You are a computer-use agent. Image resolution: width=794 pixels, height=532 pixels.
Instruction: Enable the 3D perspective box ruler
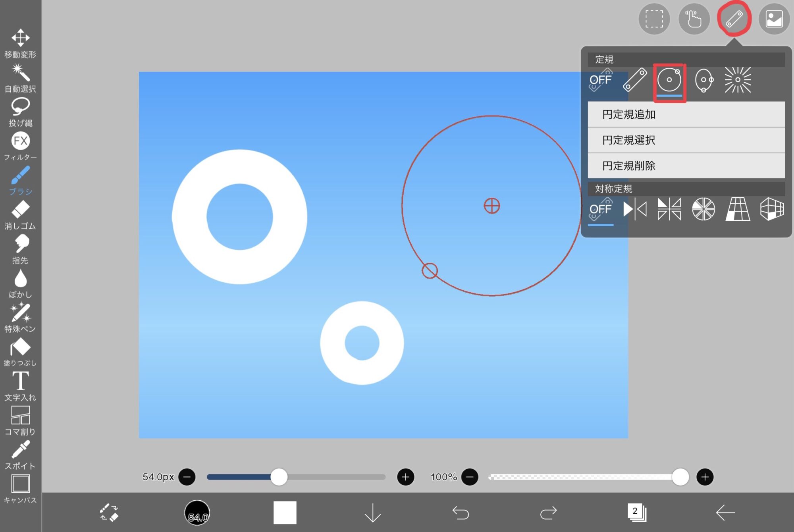tap(772, 209)
